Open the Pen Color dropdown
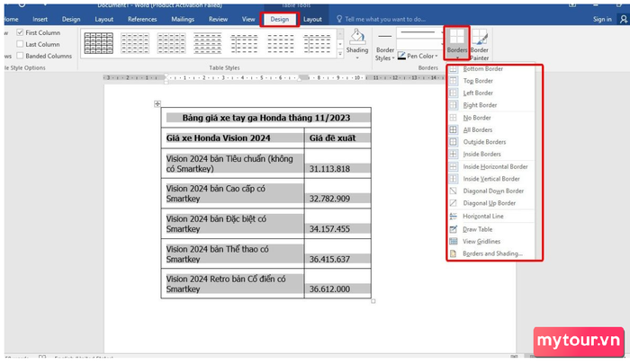This screenshot has width=630, height=364. (436, 56)
